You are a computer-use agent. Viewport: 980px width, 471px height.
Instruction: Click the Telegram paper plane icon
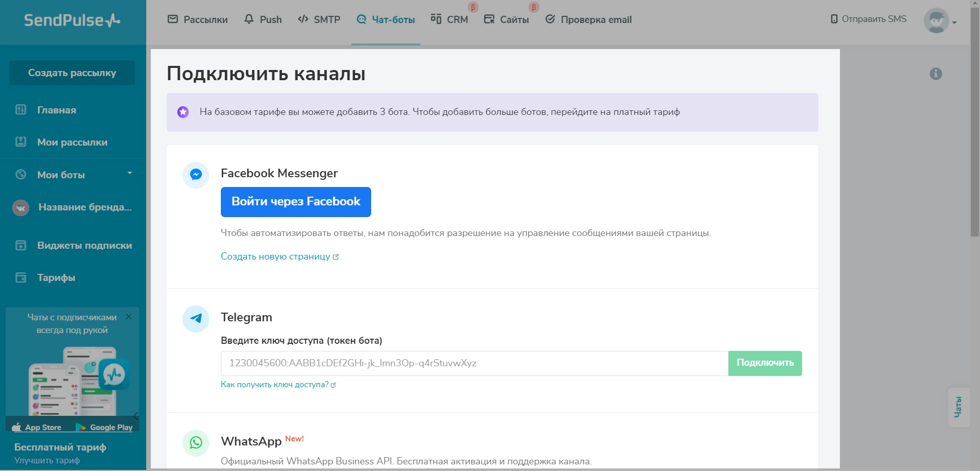point(196,319)
